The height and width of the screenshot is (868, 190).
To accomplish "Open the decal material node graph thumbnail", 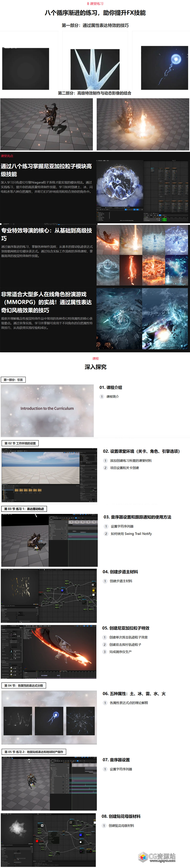I will 48,840.
